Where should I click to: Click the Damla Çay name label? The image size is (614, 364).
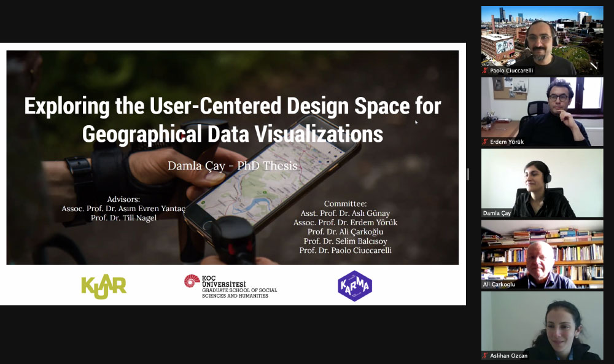pyautogui.click(x=497, y=213)
